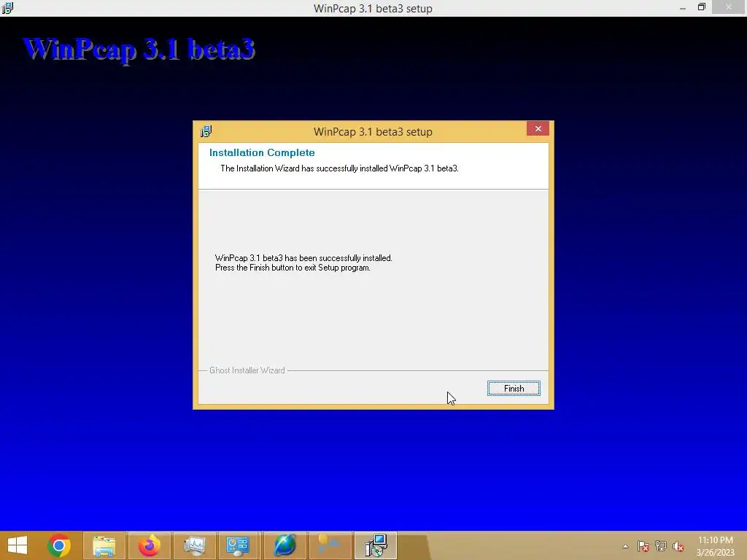Open the network status tray icon

pyautogui.click(x=660, y=546)
